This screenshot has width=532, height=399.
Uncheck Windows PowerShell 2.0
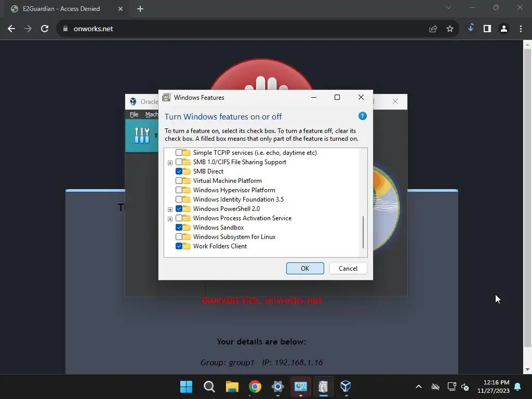pyautogui.click(x=179, y=209)
